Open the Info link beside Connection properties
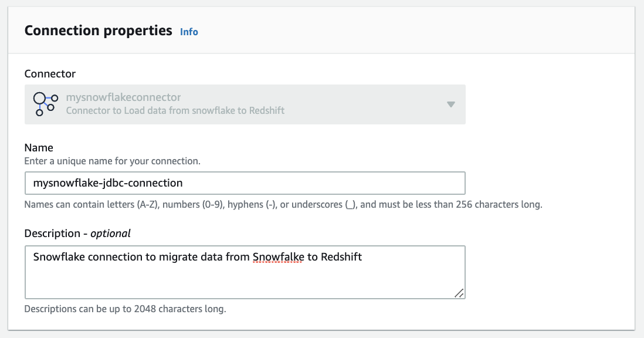 [x=189, y=32]
